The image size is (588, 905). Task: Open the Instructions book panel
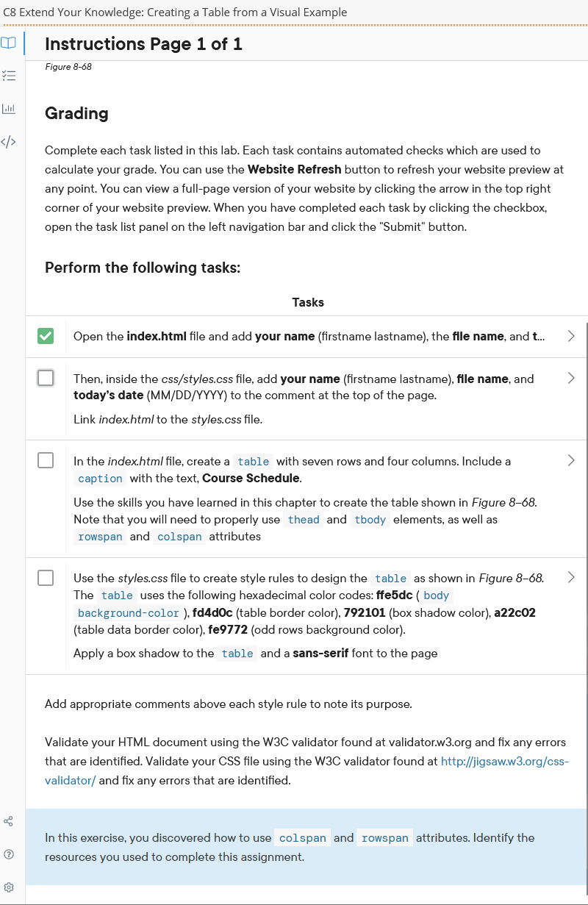(9, 43)
